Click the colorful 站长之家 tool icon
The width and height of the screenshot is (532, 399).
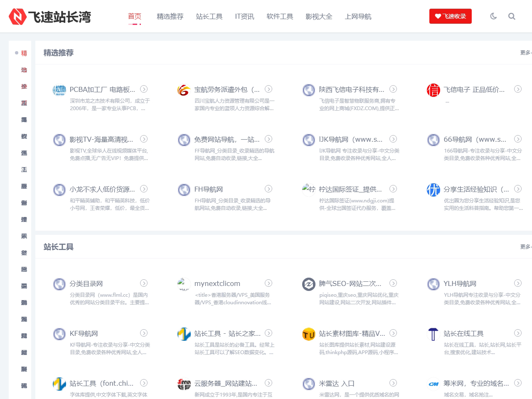tap(184, 334)
